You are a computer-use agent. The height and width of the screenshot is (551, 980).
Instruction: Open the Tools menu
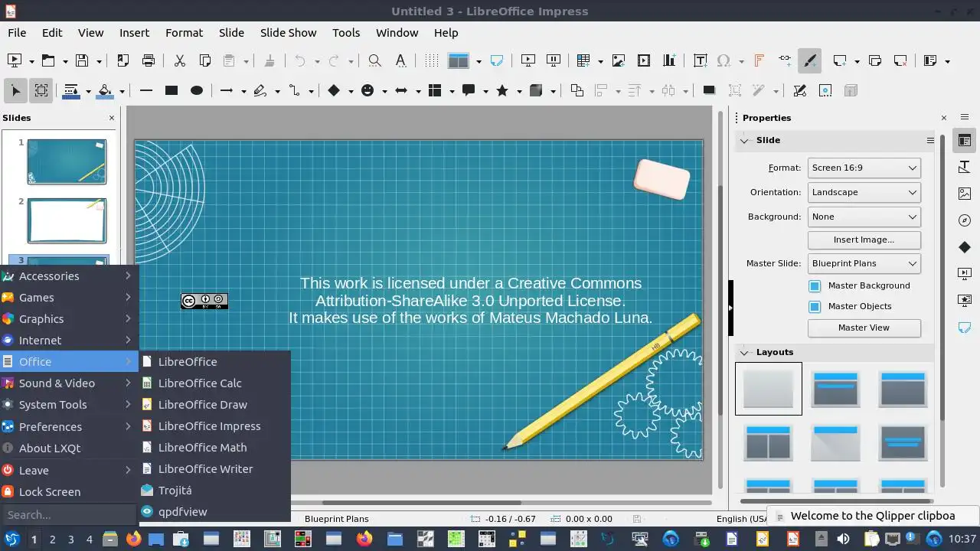click(346, 33)
